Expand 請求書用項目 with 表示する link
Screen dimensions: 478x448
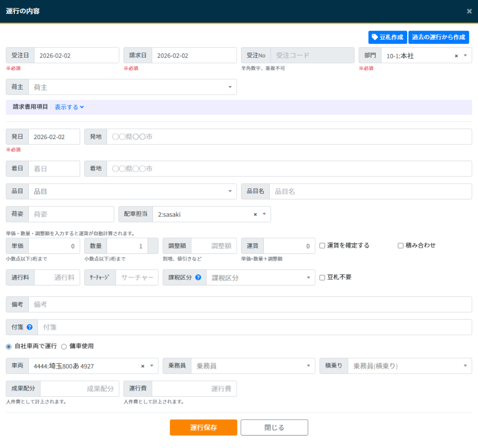coord(69,107)
